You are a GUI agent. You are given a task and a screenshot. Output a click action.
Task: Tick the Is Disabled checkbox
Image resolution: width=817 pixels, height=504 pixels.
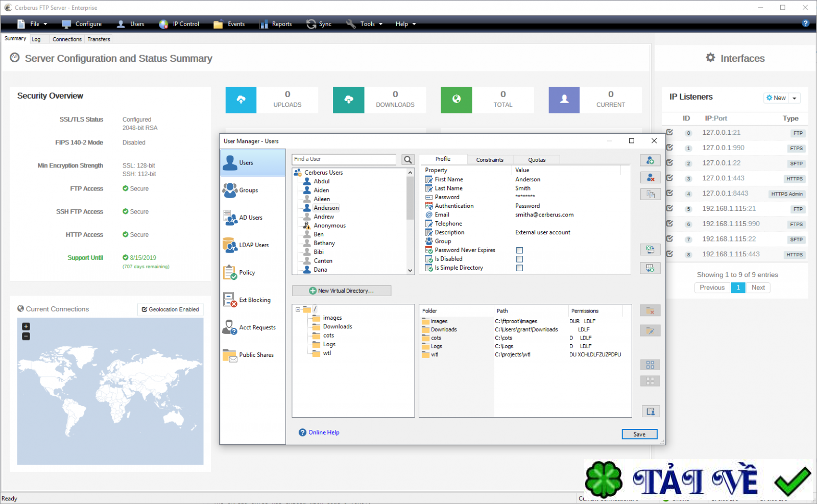click(x=519, y=259)
